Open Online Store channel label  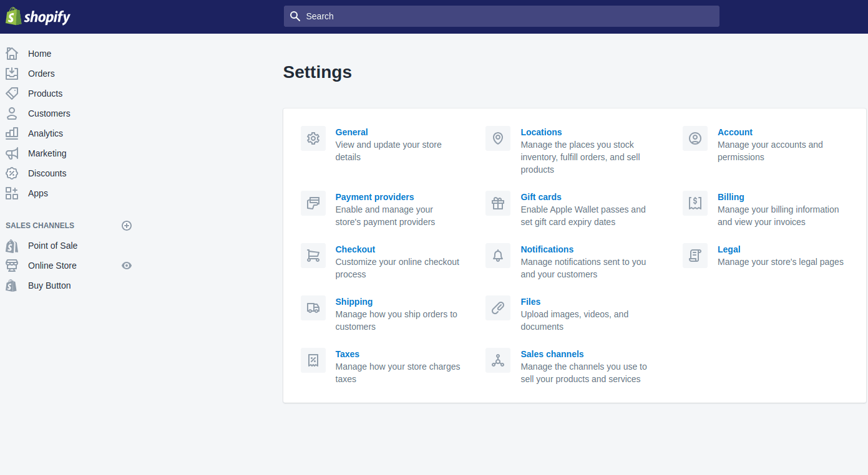[x=52, y=266]
